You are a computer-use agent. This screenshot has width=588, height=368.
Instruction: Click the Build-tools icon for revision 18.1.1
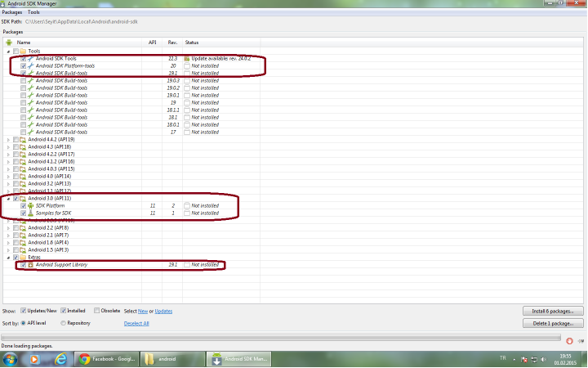pos(31,110)
